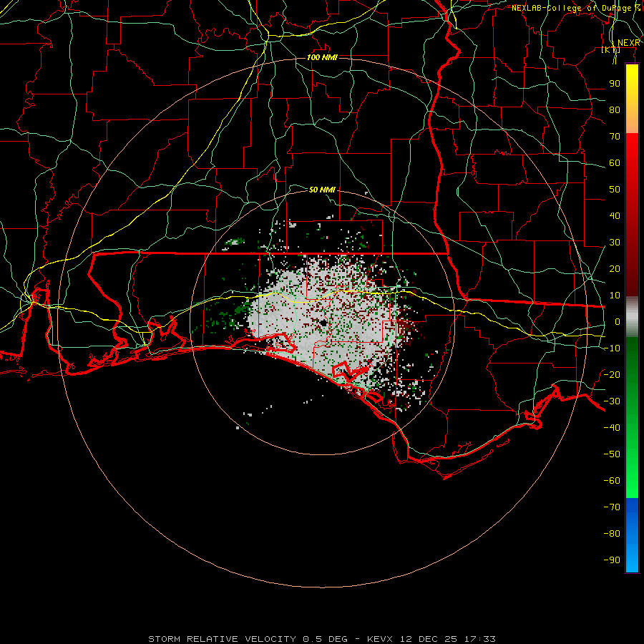644x644 pixels.
Task: Click the 10 value on velocity legend
Action: [615, 296]
